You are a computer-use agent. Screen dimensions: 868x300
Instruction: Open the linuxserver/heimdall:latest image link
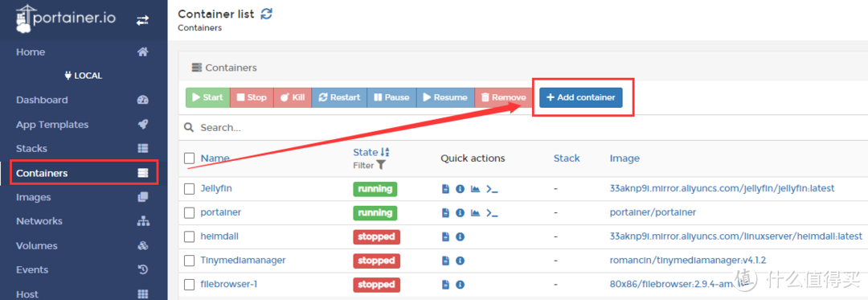(735, 237)
